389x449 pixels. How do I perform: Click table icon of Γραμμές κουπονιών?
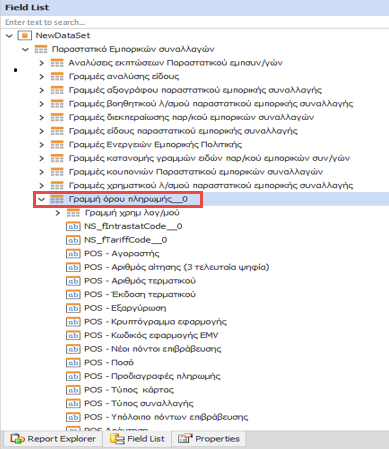(x=57, y=172)
